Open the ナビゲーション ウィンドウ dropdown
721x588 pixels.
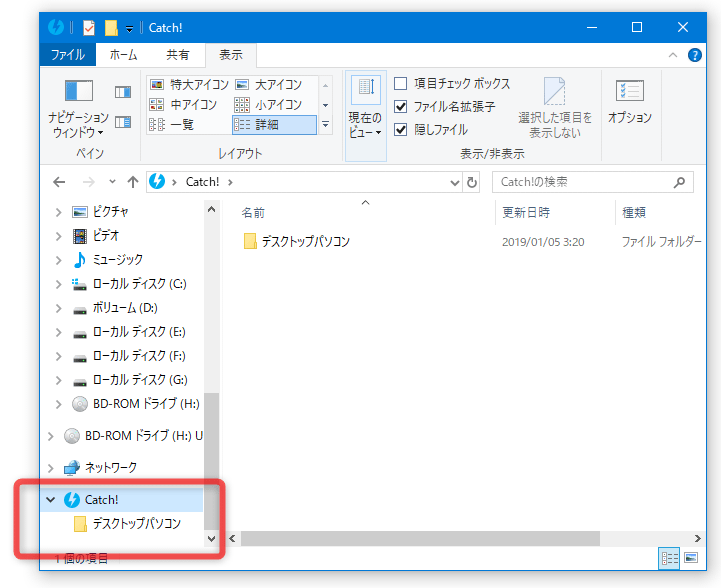coord(79,108)
